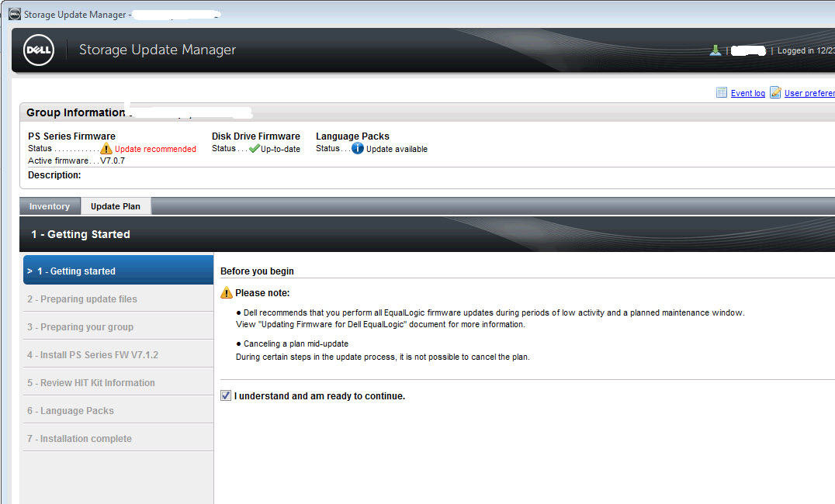The height and width of the screenshot is (504, 835).
Task: Select step 1 - Getting started
Action: (118, 271)
